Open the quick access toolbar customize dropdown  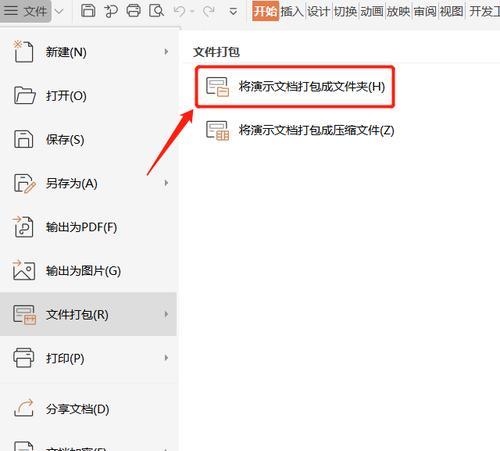233,12
